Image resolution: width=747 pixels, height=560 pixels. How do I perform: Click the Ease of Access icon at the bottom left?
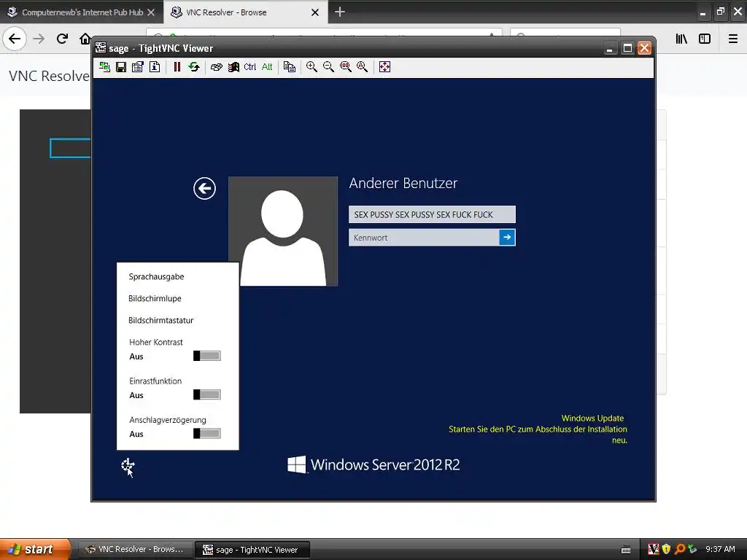[x=128, y=466]
